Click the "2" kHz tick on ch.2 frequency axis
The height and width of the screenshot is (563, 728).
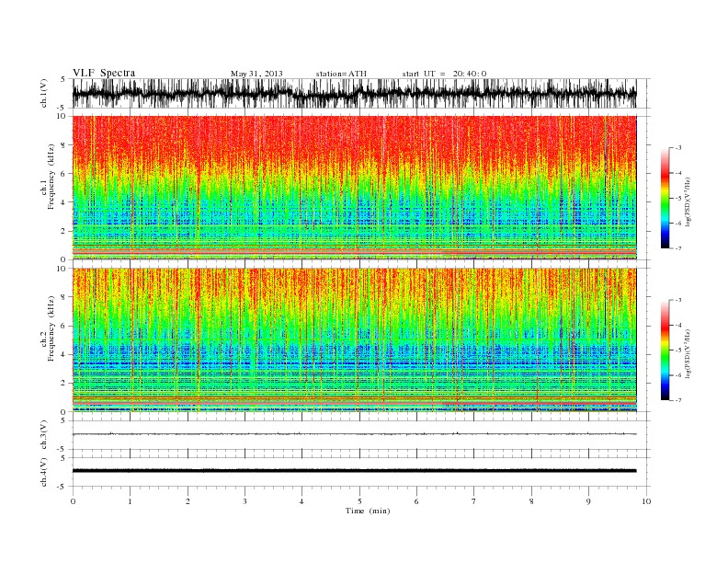63,384
